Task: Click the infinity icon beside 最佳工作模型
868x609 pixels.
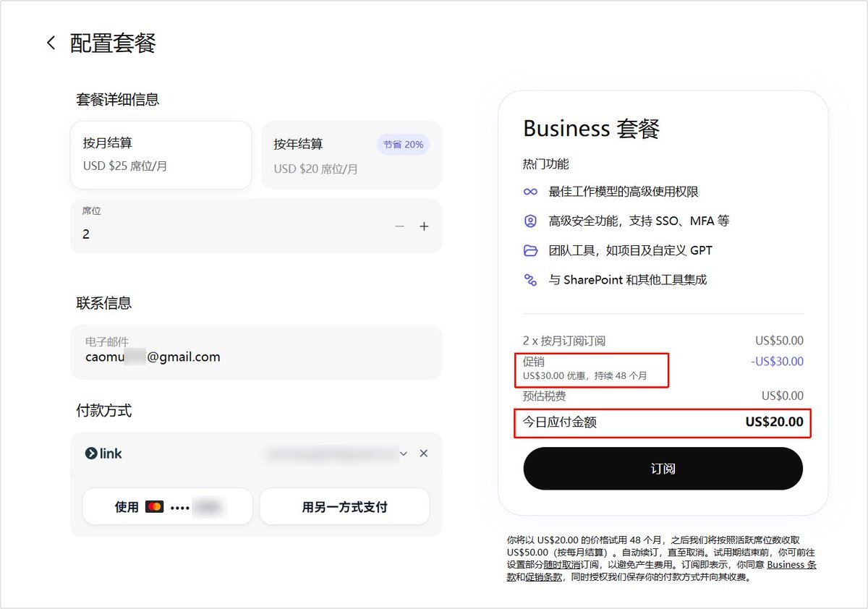Action: (531, 192)
